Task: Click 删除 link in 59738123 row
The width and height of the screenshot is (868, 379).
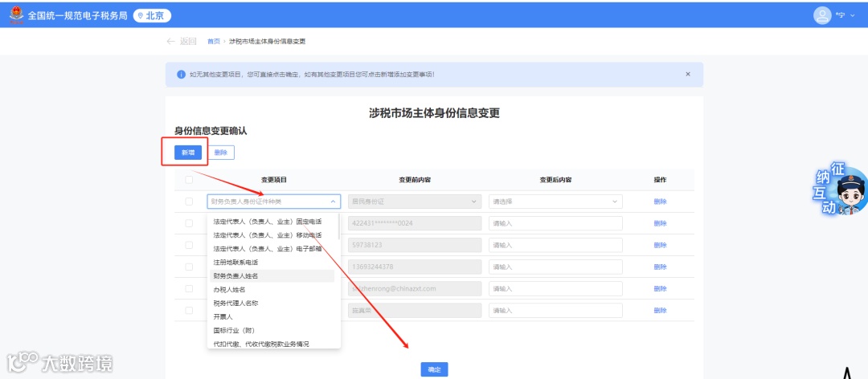Action: [x=660, y=245]
